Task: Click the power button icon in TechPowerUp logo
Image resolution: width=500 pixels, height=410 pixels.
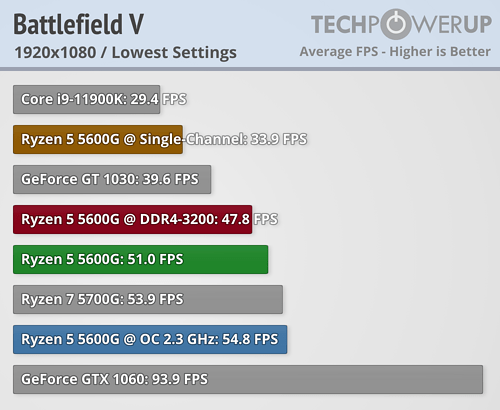Action: pos(396,24)
